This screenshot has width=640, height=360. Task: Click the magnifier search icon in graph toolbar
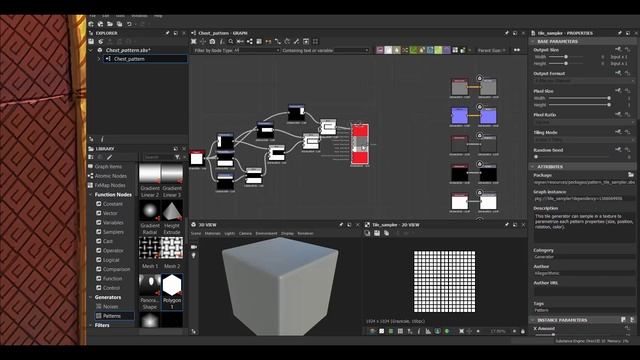coord(231,42)
